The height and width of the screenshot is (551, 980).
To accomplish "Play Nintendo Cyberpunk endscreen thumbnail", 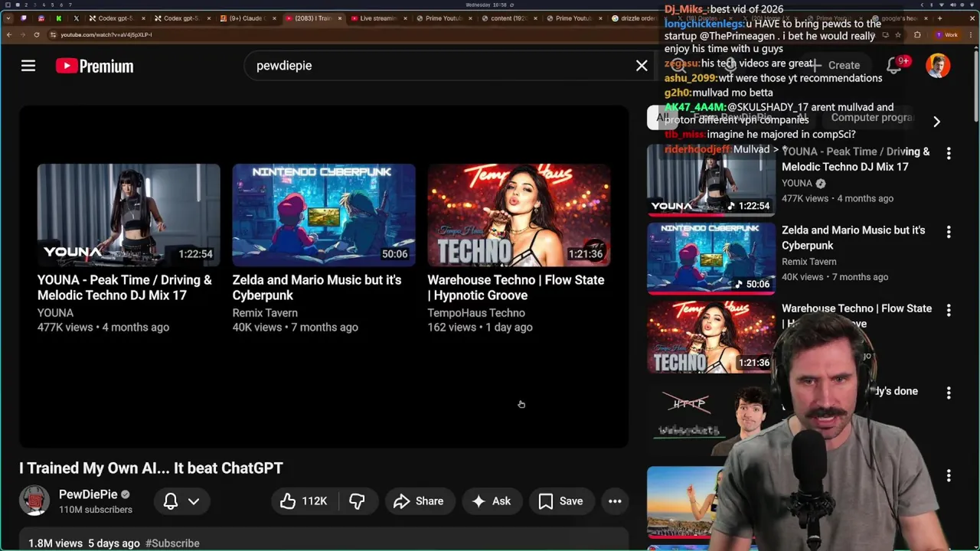I will coord(324,215).
